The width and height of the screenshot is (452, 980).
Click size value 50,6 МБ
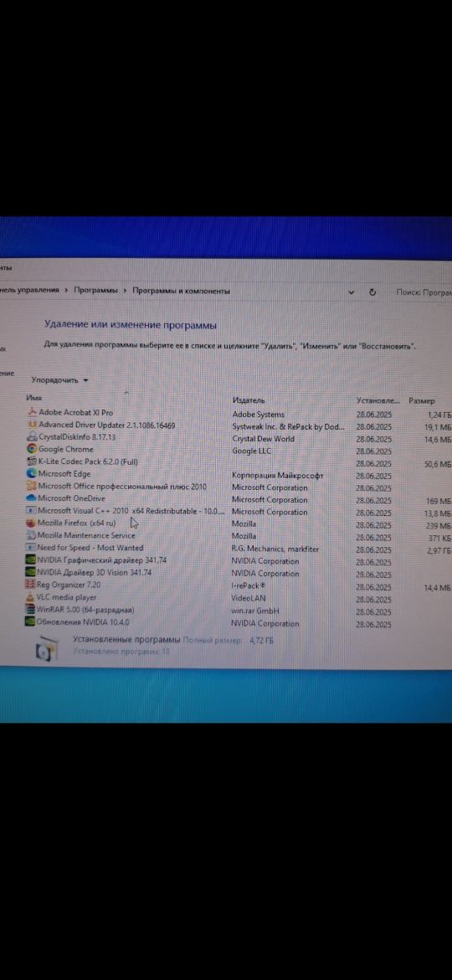pyautogui.click(x=439, y=464)
